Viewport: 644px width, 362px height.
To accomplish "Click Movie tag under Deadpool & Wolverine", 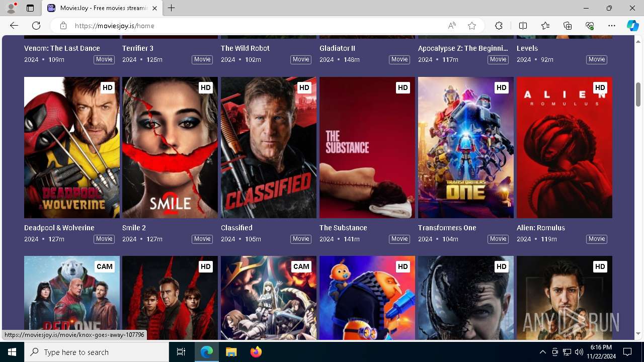I will tap(104, 239).
